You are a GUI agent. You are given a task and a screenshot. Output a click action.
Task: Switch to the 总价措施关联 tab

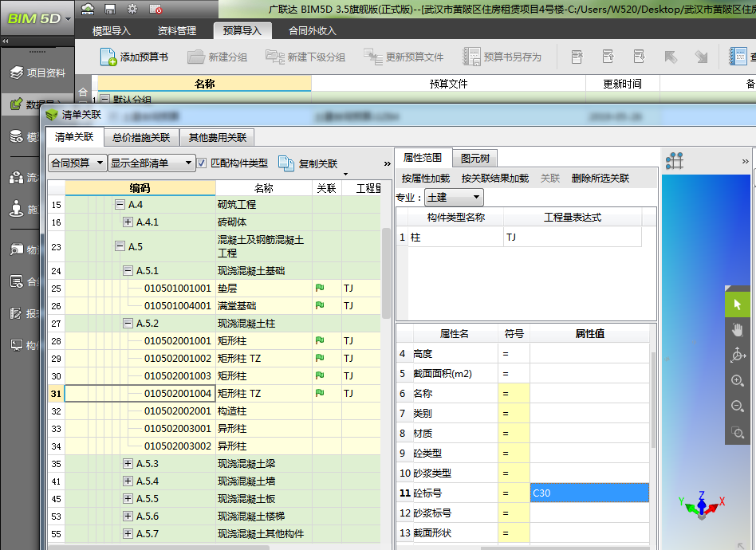click(x=141, y=137)
